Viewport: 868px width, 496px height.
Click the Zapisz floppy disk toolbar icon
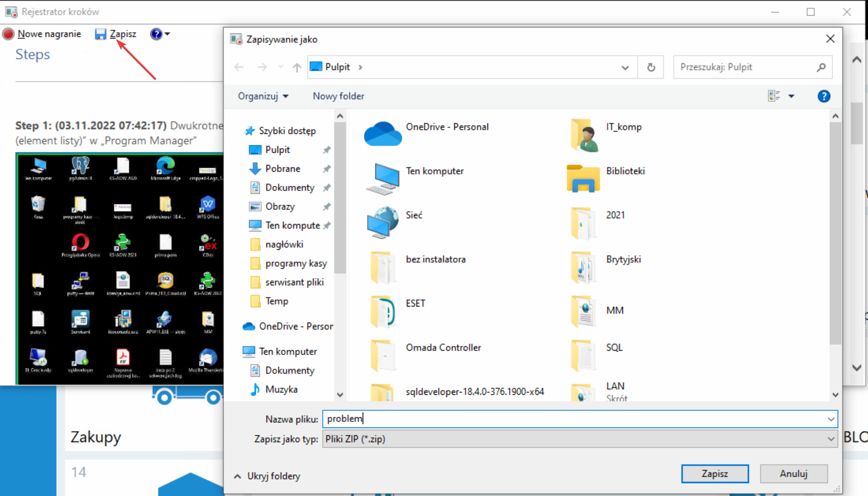click(100, 34)
